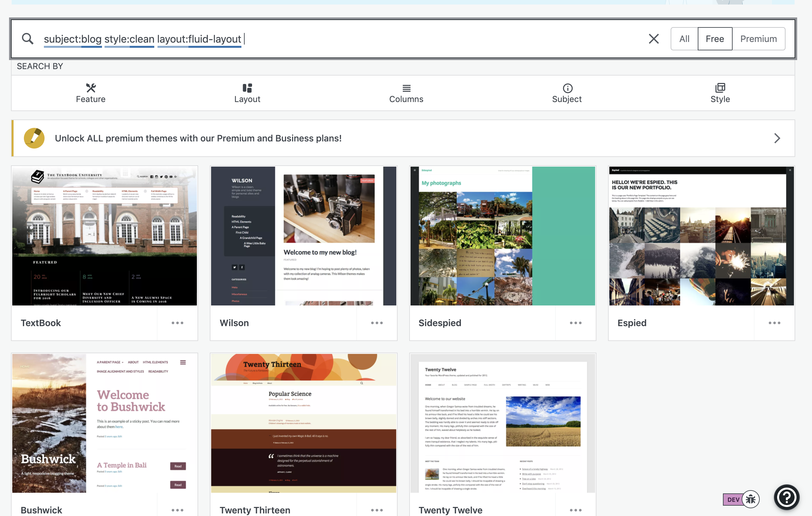Open Sidespied theme three-dot menu
The width and height of the screenshot is (812, 516).
[x=576, y=323]
